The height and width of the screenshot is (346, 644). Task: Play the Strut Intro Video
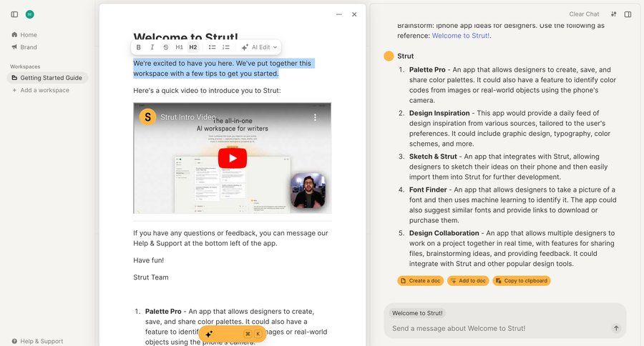(x=233, y=158)
